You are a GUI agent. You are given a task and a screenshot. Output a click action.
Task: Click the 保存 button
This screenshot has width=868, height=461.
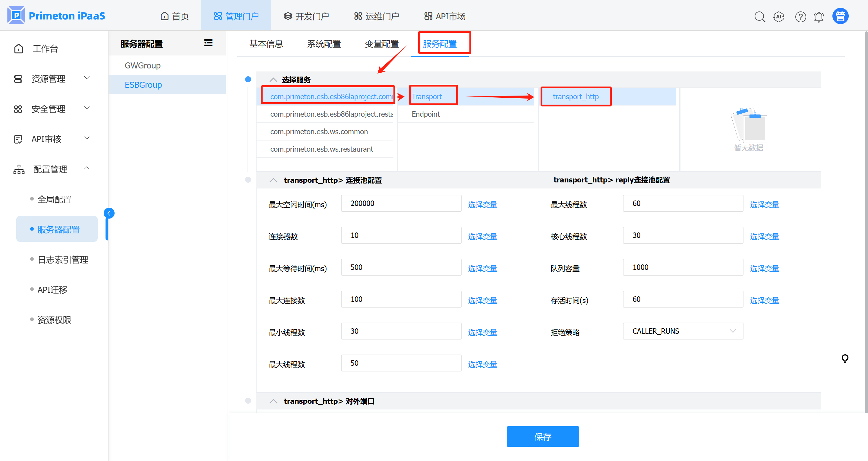(x=542, y=437)
